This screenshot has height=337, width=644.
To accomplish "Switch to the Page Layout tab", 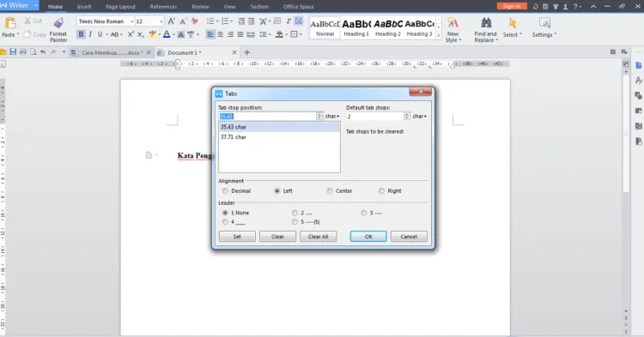I will 120,7.
